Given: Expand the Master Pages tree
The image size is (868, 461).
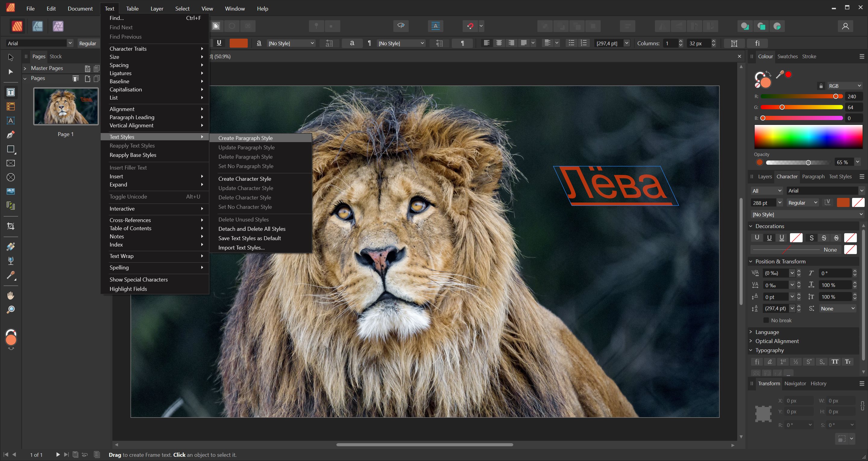Looking at the screenshot, I should pos(25,68).
